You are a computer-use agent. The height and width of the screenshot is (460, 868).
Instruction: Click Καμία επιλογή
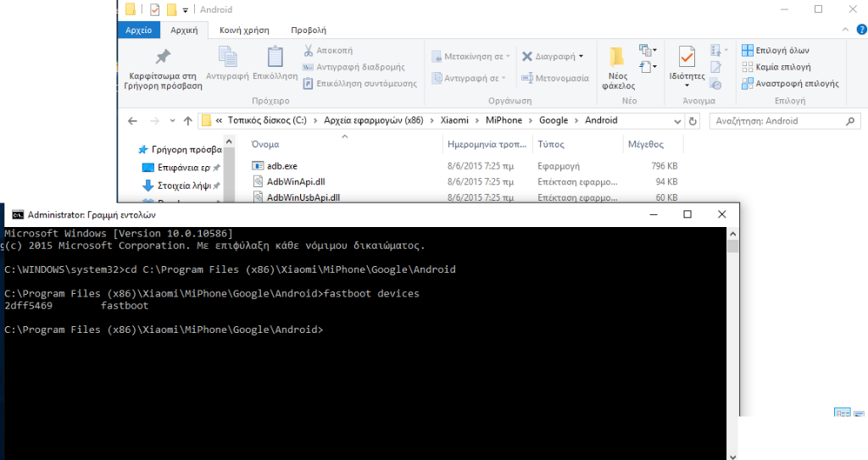776,67
